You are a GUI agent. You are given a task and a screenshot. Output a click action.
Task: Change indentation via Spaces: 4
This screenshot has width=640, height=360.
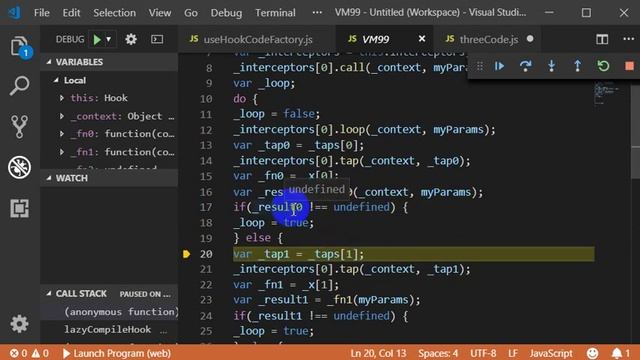438,353
